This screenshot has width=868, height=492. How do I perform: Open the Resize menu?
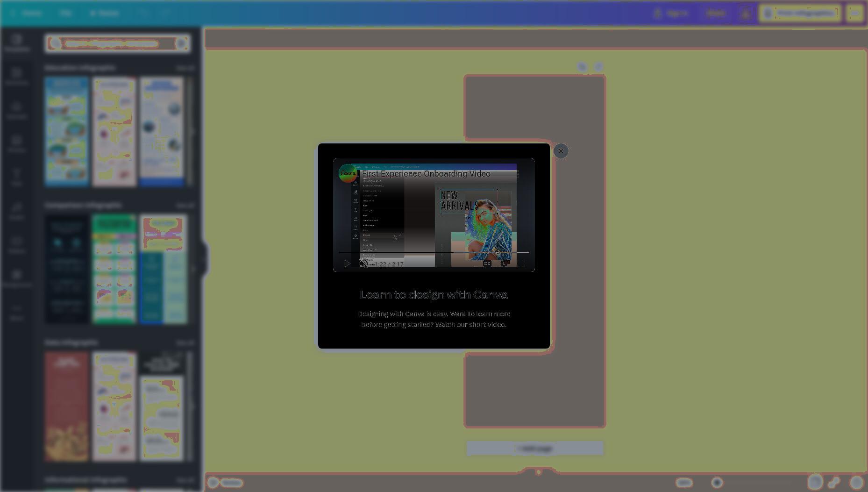point(104,13)
